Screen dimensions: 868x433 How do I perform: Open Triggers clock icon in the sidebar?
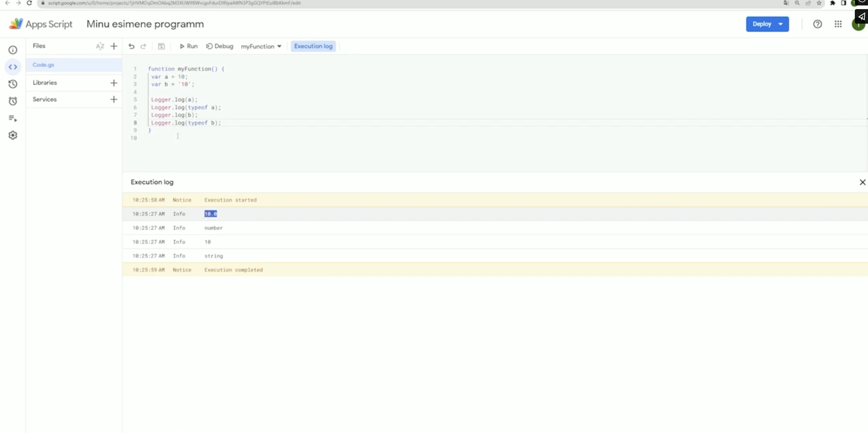click(x=13, y=101)
